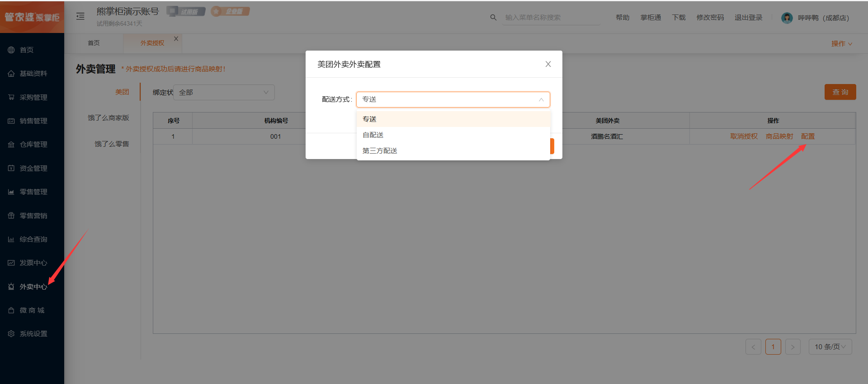Focus the menu name search field
The height and width of the screenshot is (384, 868).
(551, 17)
